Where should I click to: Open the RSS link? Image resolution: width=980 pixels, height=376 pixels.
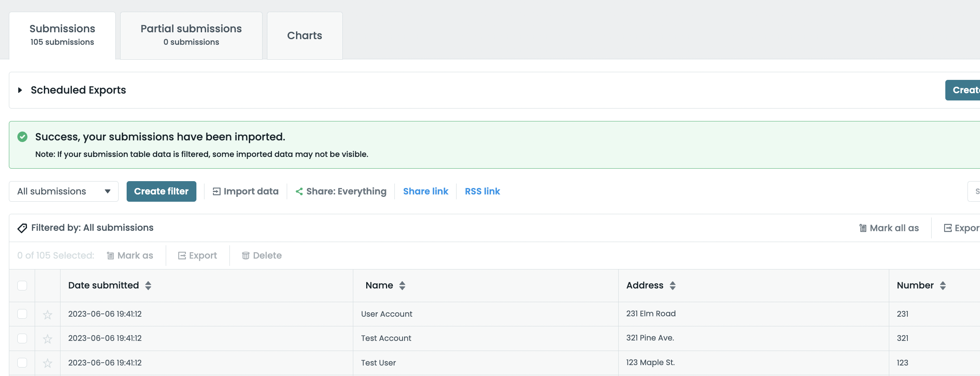(482, 191)
